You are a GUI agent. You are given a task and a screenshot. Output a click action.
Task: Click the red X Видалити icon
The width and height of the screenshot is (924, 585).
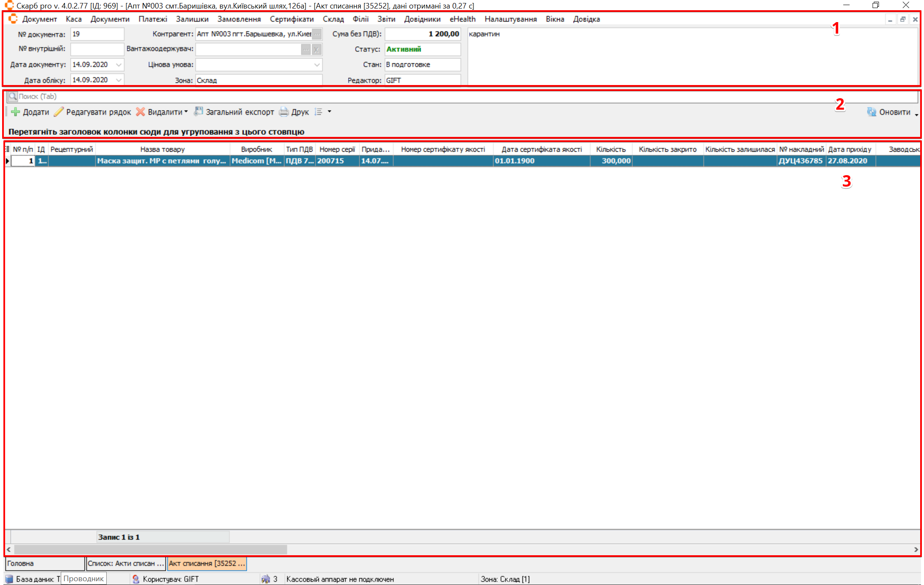coord(140,112)
